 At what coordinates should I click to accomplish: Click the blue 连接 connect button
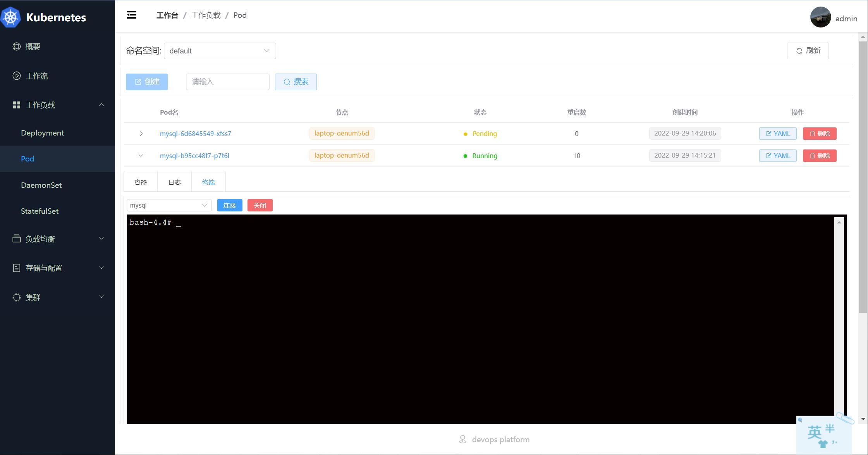[230, 205]
